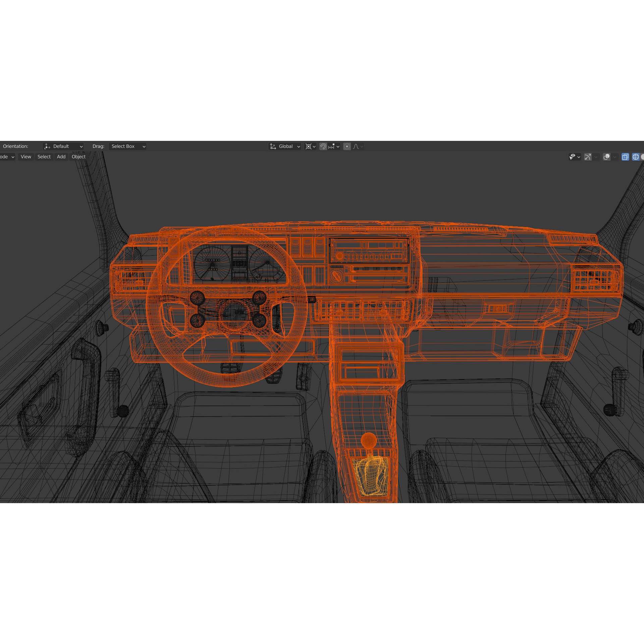Click the proportional falloff curve icon

click(x=356, y=147)
